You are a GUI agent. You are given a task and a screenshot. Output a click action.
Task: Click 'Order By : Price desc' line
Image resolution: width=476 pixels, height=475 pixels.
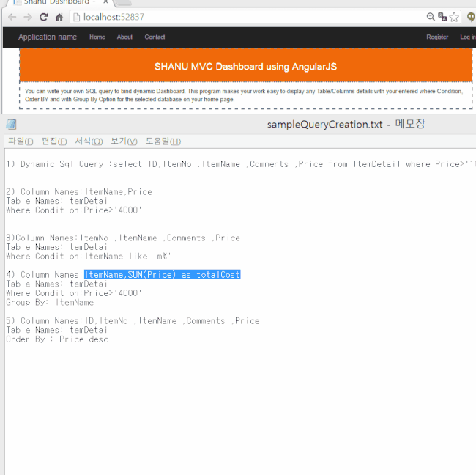click(57, 339)
